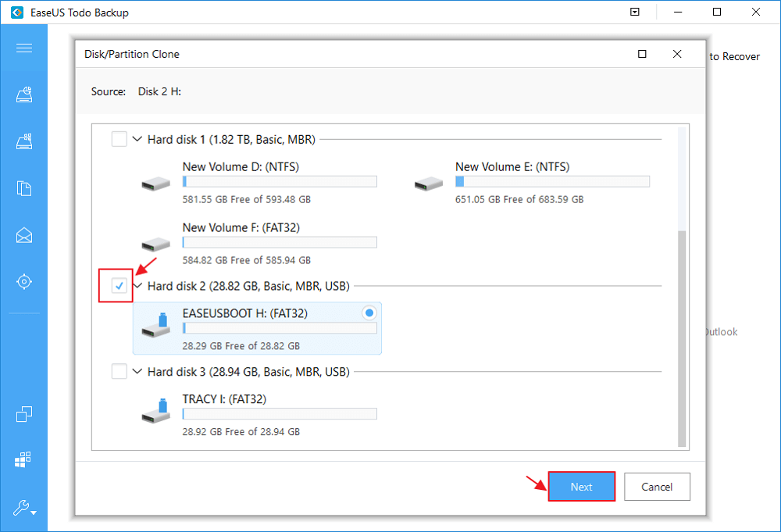Select the File Backup icon
The height and width of the screenshot is (532, 781).
[23, 188]
